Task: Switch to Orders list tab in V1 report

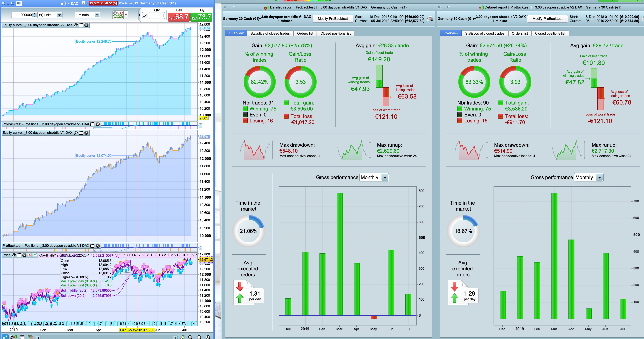Action: [x=305, y=33]
